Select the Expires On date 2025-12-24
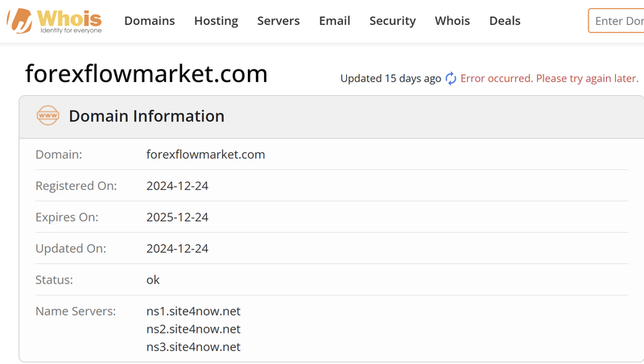Viewport: 644px width, 364px height. (177, 217)
